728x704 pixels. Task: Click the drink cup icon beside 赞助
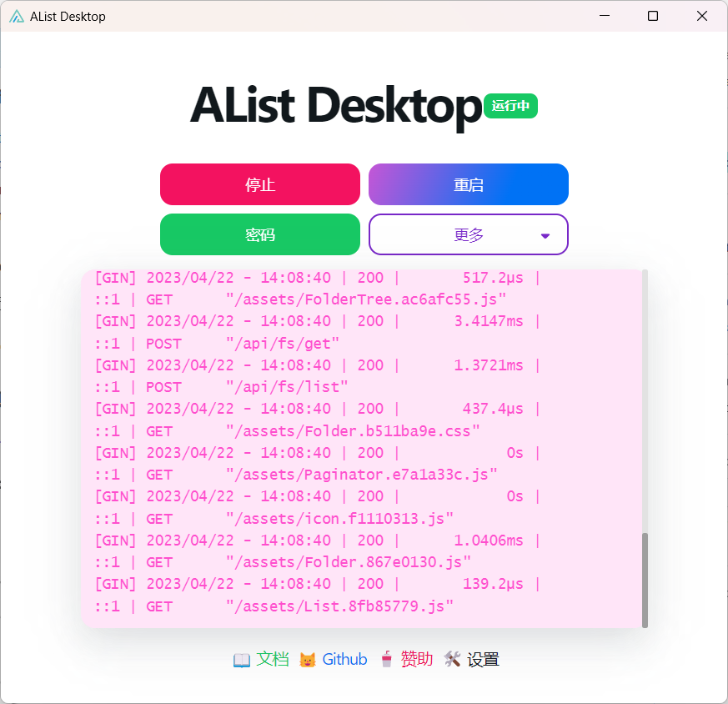[386, 660]
